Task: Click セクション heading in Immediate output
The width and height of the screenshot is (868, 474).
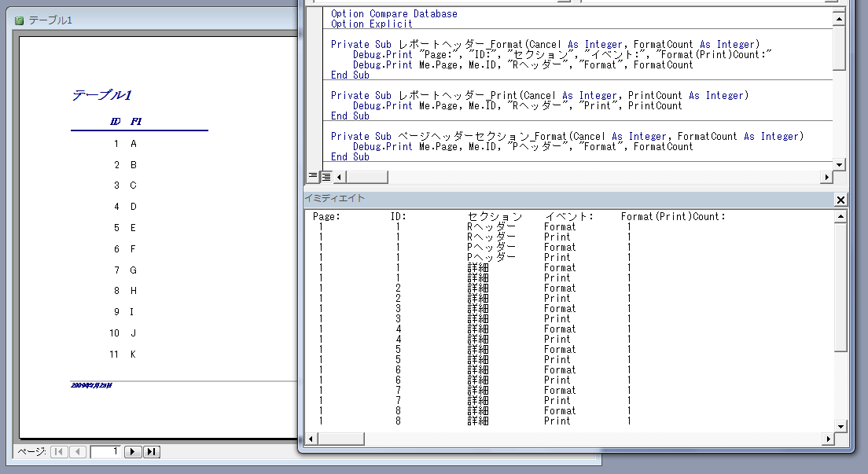Action: (495, 216)
